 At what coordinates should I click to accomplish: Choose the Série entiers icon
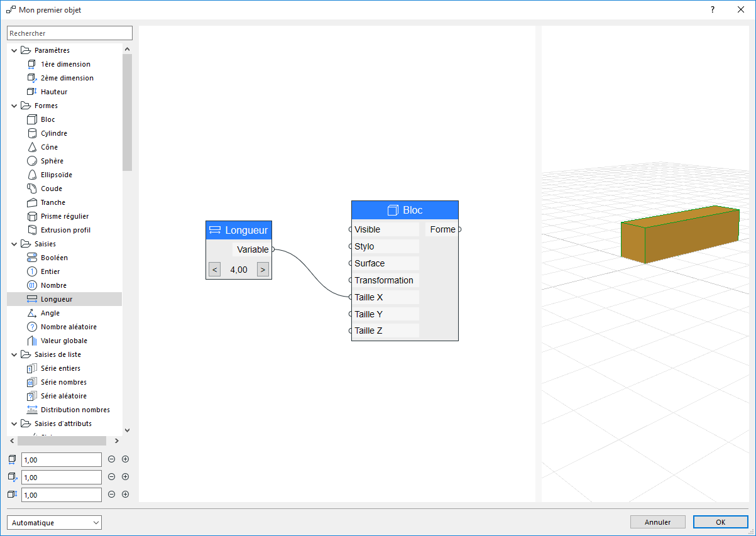pos(32,368)
